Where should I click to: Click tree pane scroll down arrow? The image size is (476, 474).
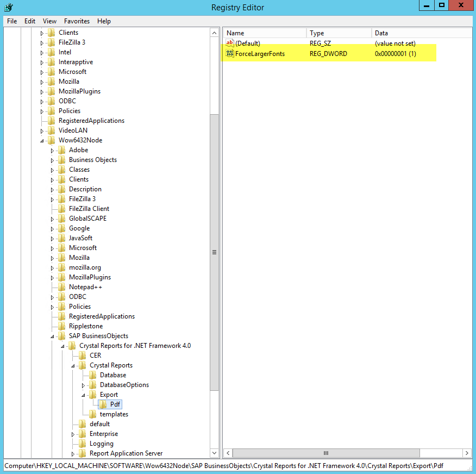pyautogui.click(x=214, y=453)
